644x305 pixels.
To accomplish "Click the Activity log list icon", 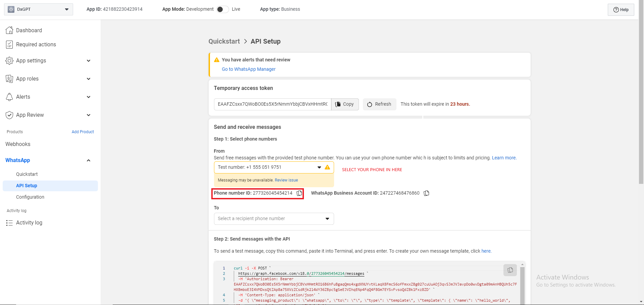I will click(9, 223).
